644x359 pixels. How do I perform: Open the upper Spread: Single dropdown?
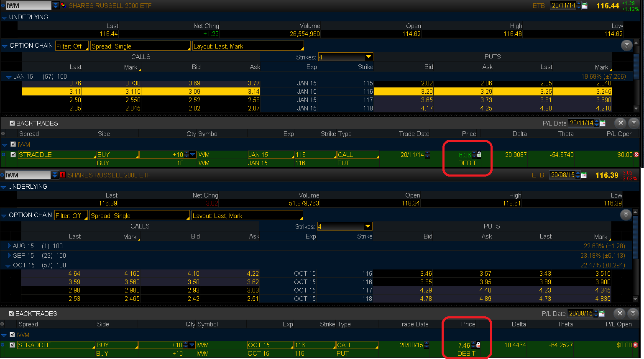[141, 46]
